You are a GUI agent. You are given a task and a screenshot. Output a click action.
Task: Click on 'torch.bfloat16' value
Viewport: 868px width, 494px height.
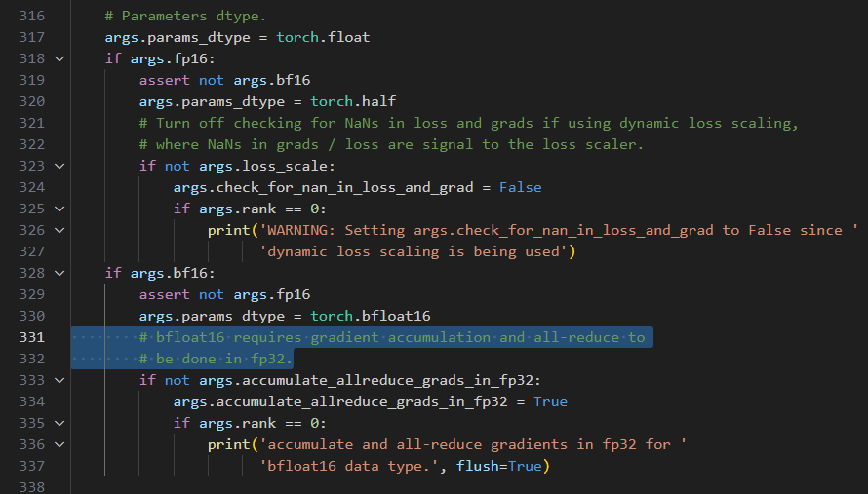point(371,316)
